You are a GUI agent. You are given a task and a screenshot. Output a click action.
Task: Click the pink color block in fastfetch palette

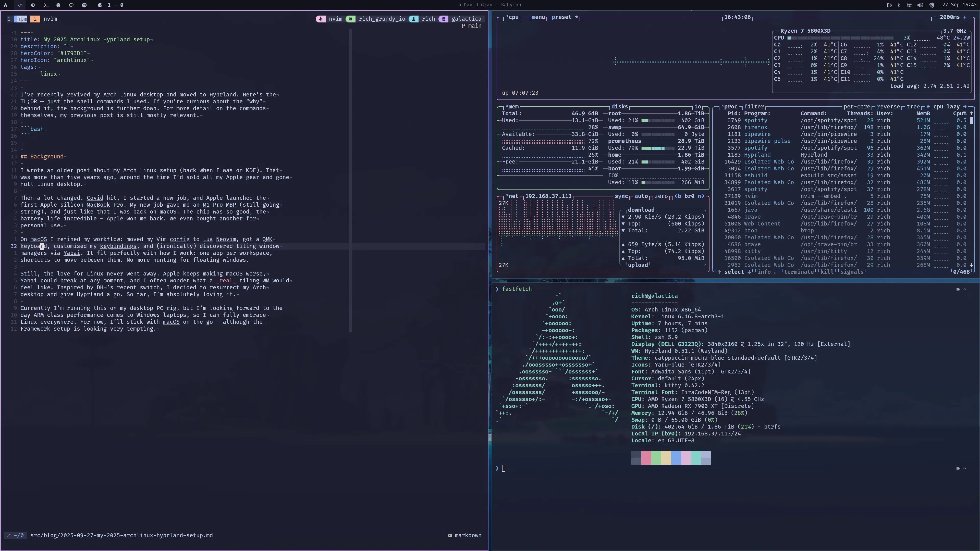coord(646,458)
